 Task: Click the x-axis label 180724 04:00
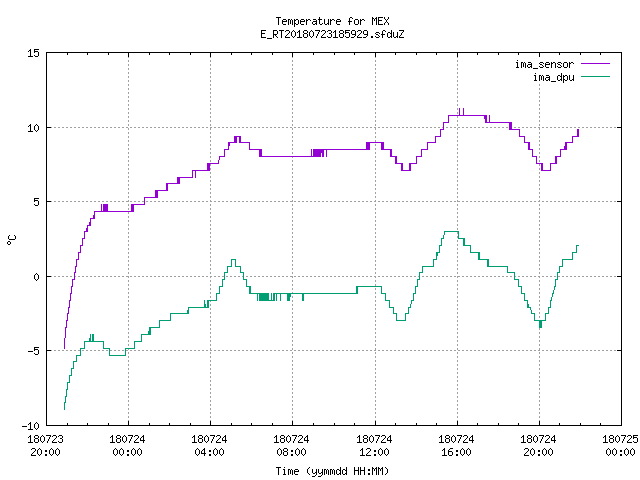pyautogui.click(x=209, y=446)
